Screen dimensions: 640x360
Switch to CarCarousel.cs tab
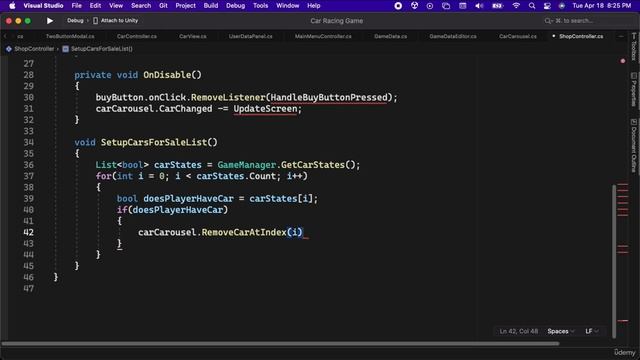518,36
